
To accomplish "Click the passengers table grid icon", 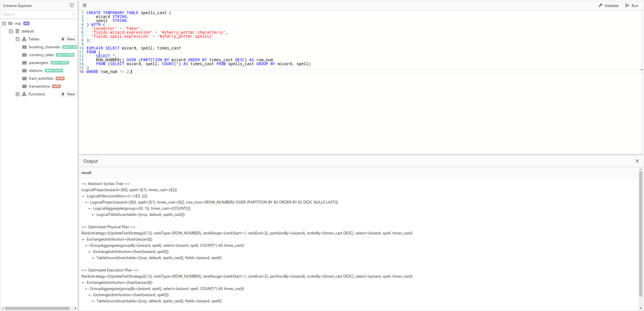I will coord(24,63).
